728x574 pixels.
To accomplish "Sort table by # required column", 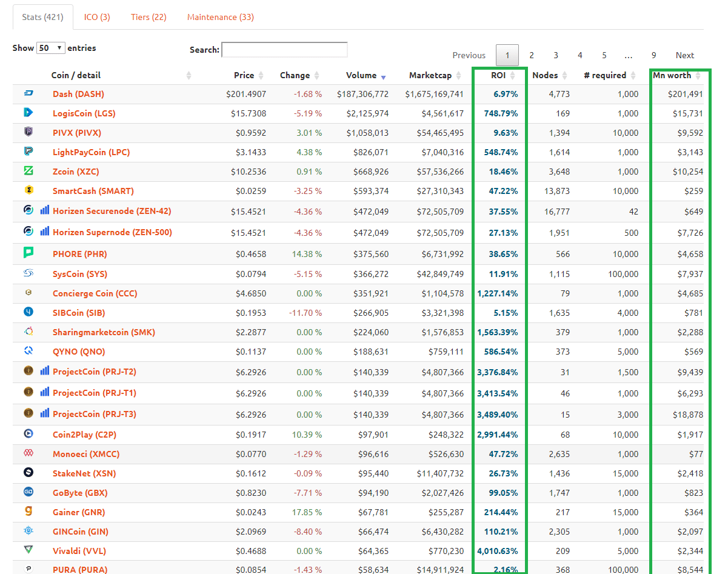I will (609, 75).
